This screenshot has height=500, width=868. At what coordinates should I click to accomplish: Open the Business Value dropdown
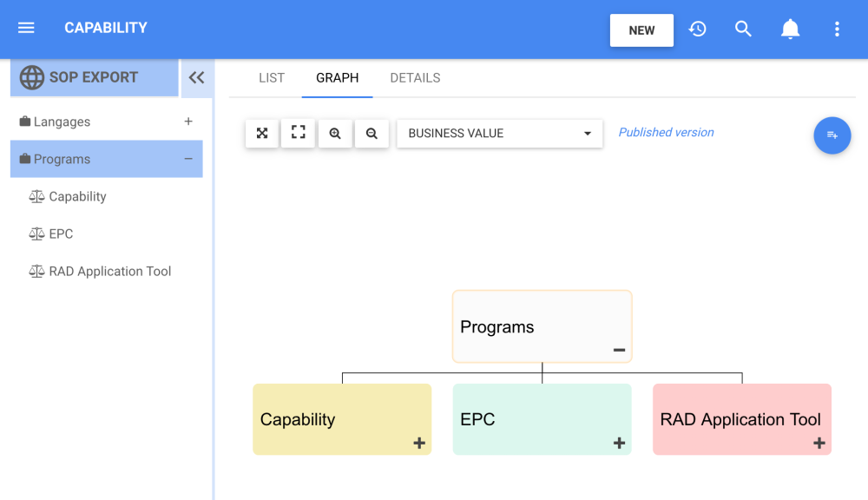[x=499, y=134]
